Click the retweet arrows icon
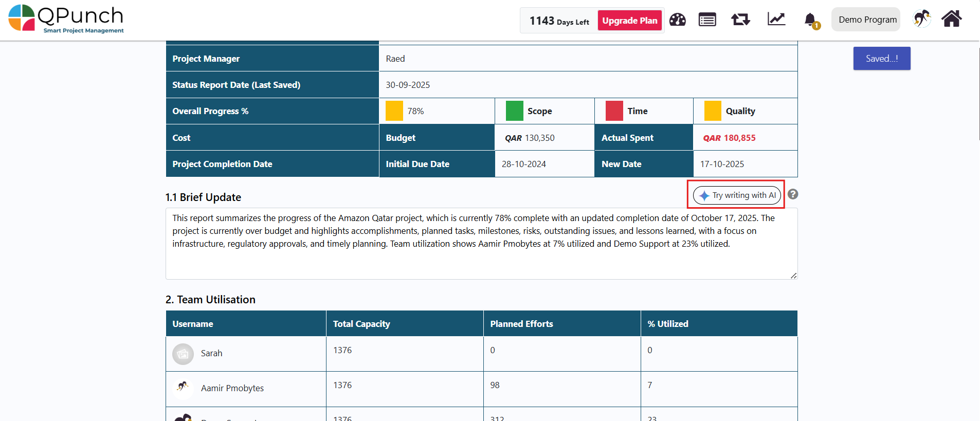Screen dimensions: 980x421 (740, 20)
